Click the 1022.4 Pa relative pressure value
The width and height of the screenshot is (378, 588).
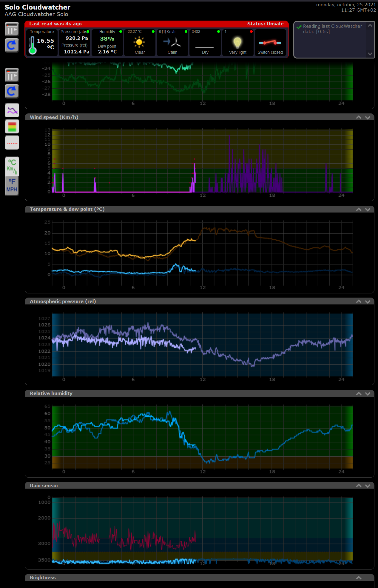pyautogui.click(x=77, y=52)
